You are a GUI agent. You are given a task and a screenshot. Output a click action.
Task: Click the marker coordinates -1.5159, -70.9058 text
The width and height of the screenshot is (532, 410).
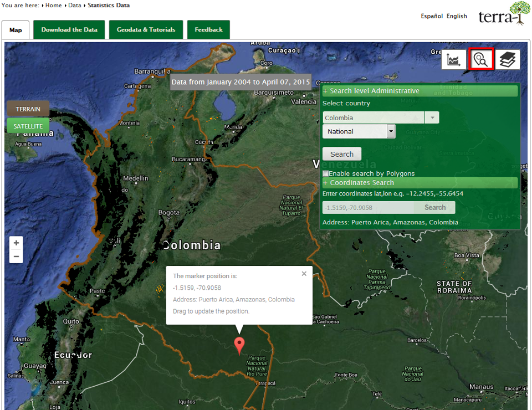click(197, 288)
